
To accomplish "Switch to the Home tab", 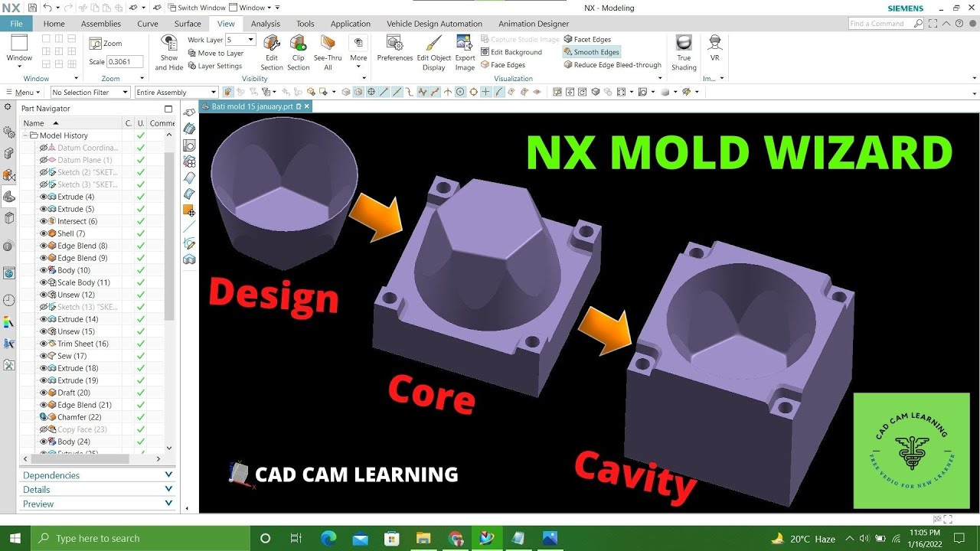I will tap(54, 24).
